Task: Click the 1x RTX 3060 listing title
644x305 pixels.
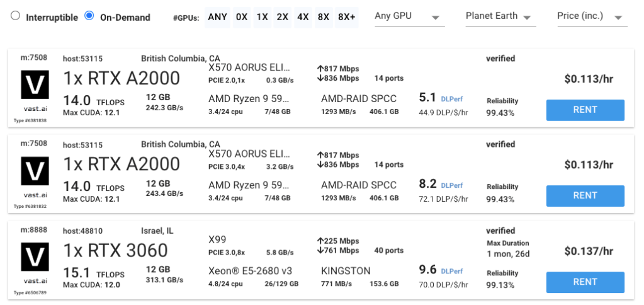Action: (x=115, y=250)
